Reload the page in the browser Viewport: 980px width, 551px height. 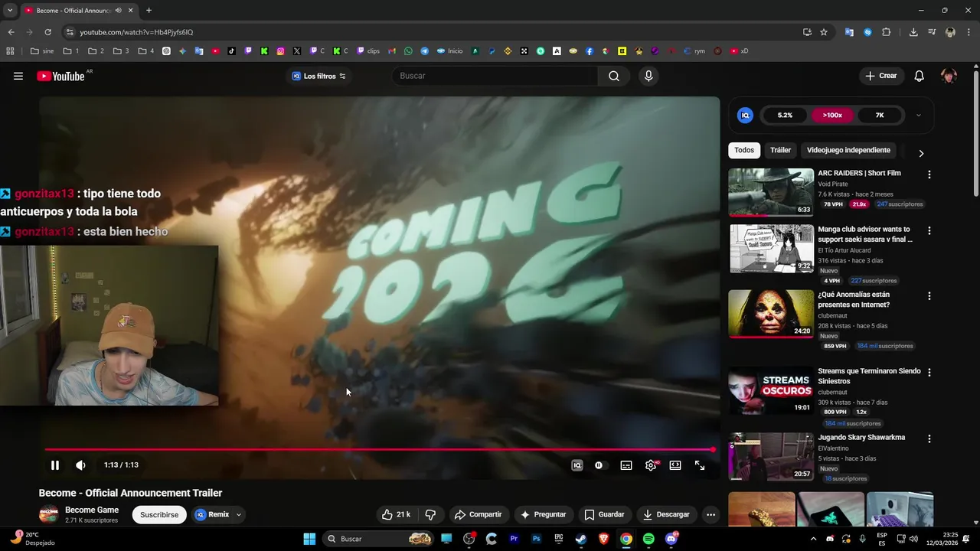point(47,32)
